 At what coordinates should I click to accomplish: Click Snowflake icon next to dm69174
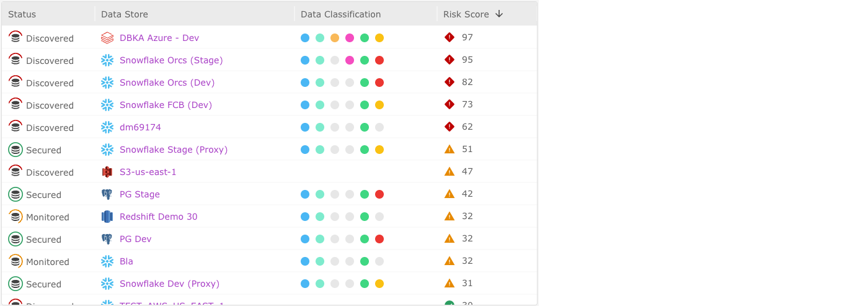[x=107, y=127]
